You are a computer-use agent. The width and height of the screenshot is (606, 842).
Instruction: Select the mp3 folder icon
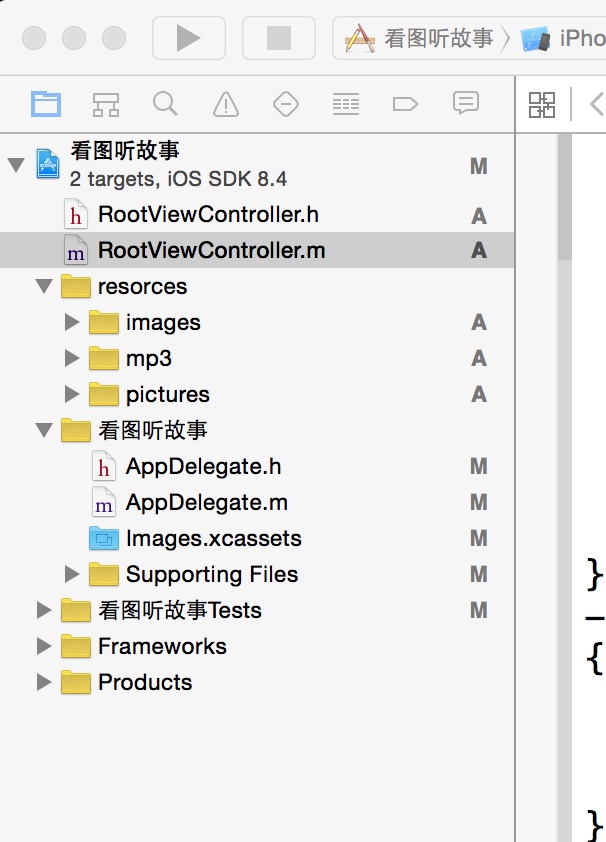tap(104, 358)
